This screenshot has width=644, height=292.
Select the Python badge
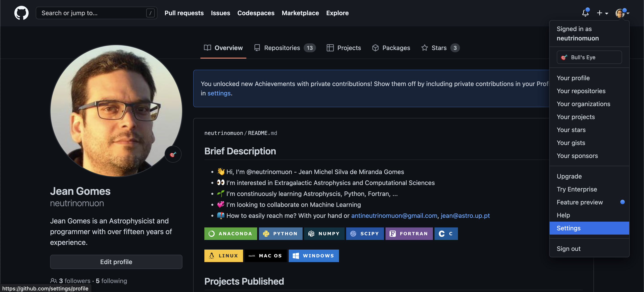[280, 233]
